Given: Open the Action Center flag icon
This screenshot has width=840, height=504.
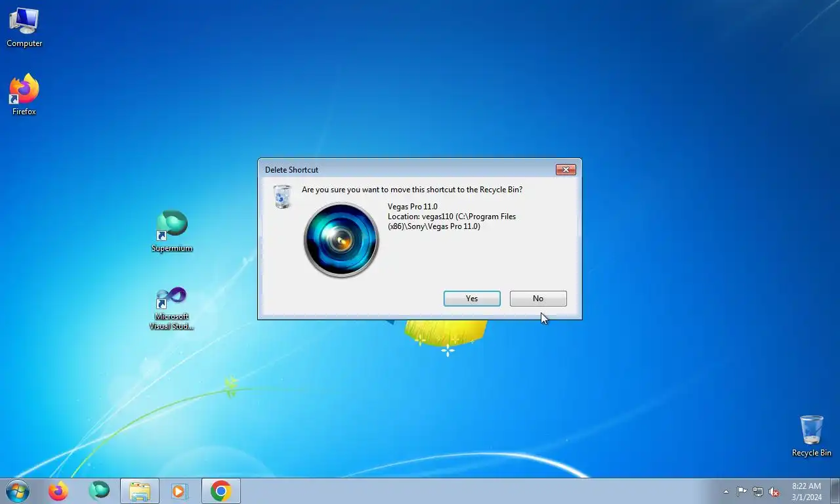Looking at the screenshot, I should click(x=742, y=492).
